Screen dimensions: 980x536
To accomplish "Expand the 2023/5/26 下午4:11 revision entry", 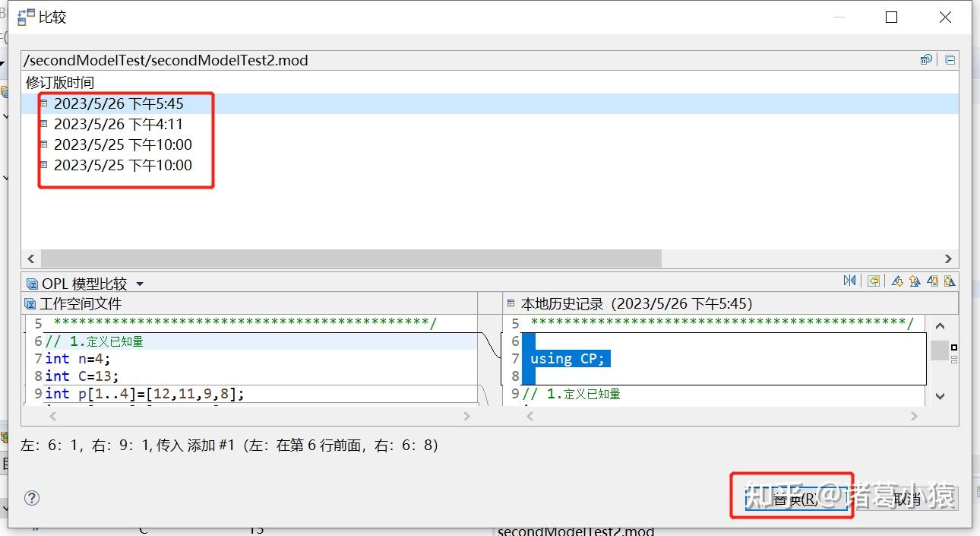I will pos(45,123).
